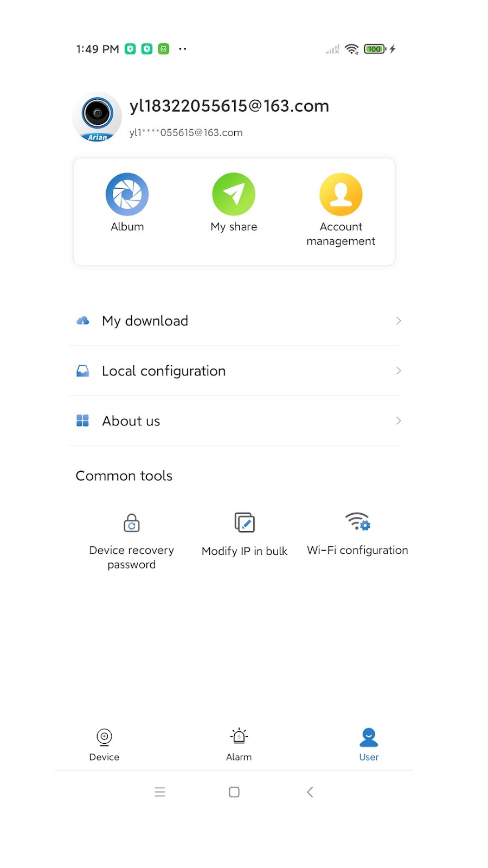This screenshot has width=488, height=868.
Task: Open the My download row label
Action: [x=145, y=321]
